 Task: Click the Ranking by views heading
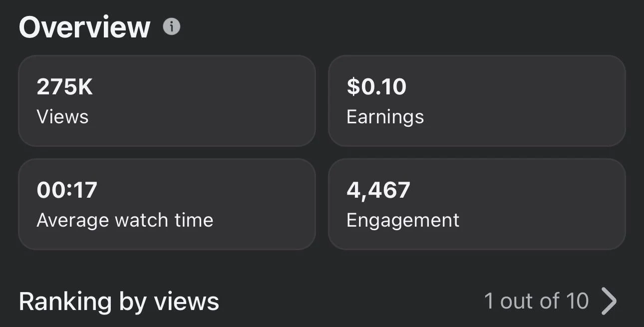[119, 302]
